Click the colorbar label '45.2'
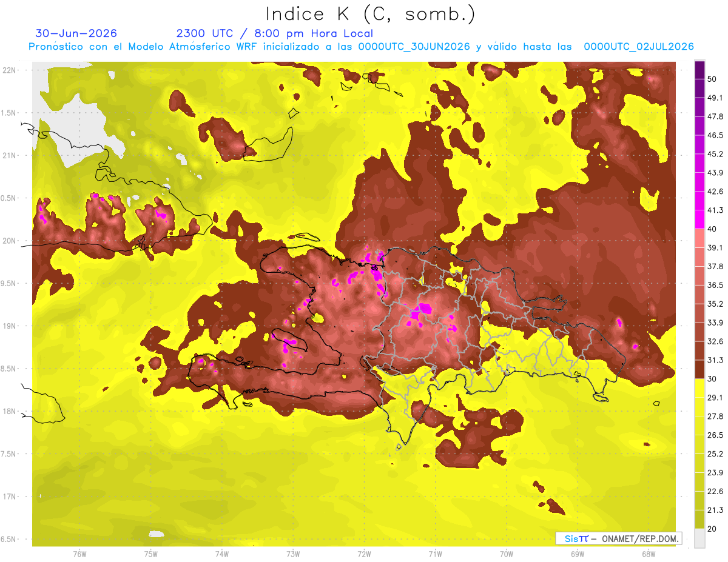Viewport: 728px width, 562px height. [715, 154]
